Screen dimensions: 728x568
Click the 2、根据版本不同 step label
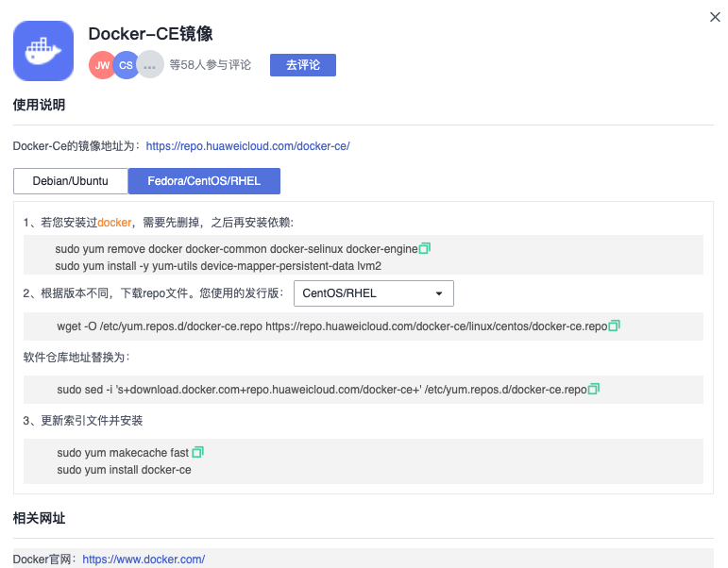click(153, 293)
